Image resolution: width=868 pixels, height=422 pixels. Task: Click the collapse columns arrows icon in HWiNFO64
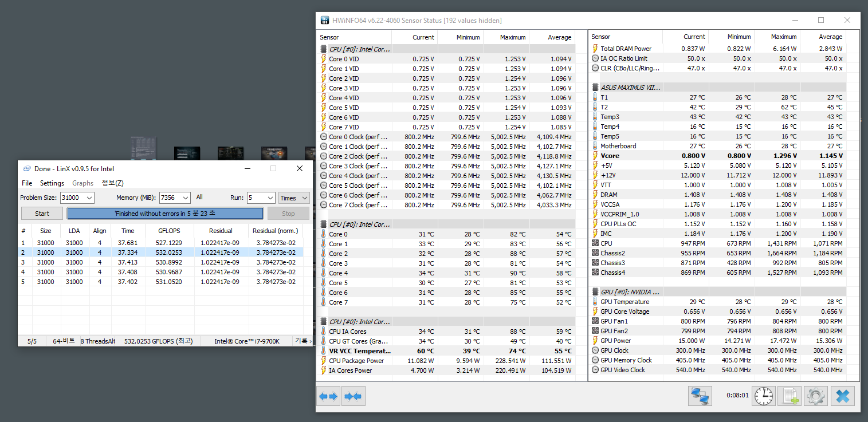click(x=353, y=396)
